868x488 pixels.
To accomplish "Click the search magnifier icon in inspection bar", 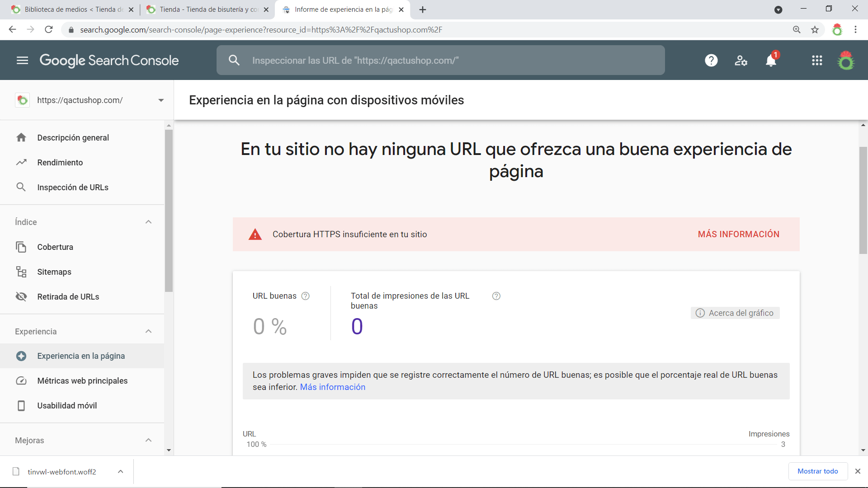I will 234,60.
